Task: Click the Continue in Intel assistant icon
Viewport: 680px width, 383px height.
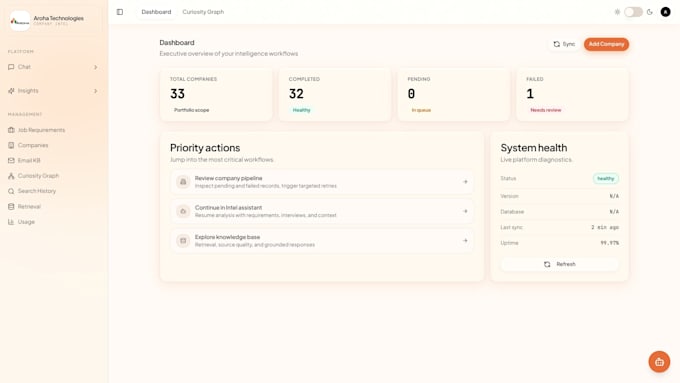Action: click(183, 211)
